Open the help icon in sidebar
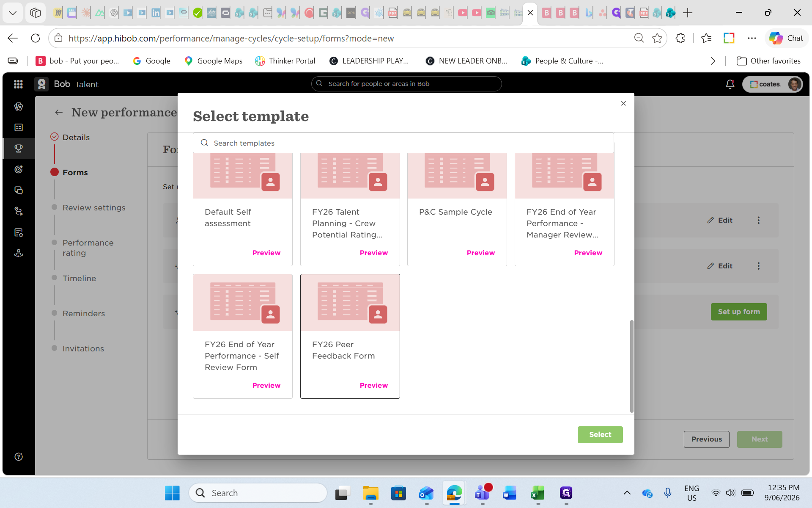This screenshot has height=508, width=812. click(19, 457)
